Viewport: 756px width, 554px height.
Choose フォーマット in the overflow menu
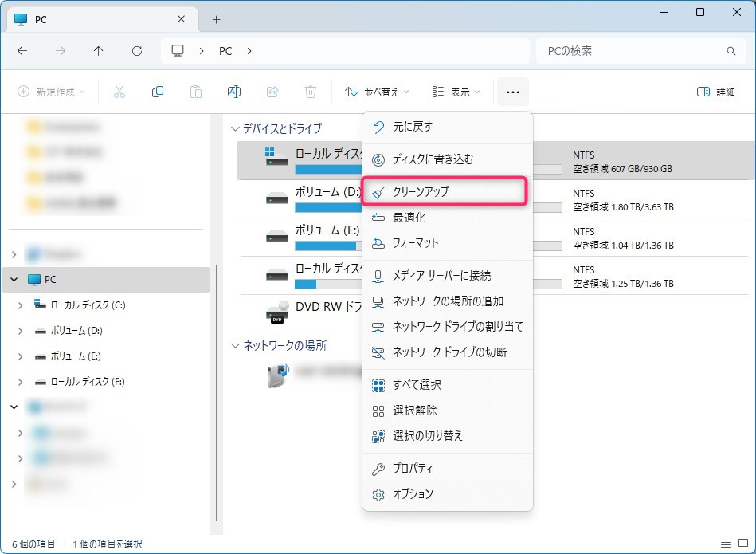coord(415,243)
